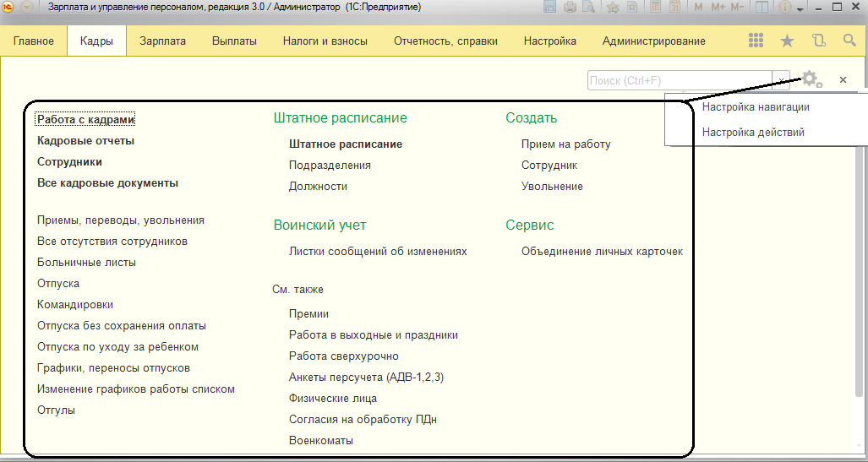Open the Налоги и взносы section

(x=325, y=41)
